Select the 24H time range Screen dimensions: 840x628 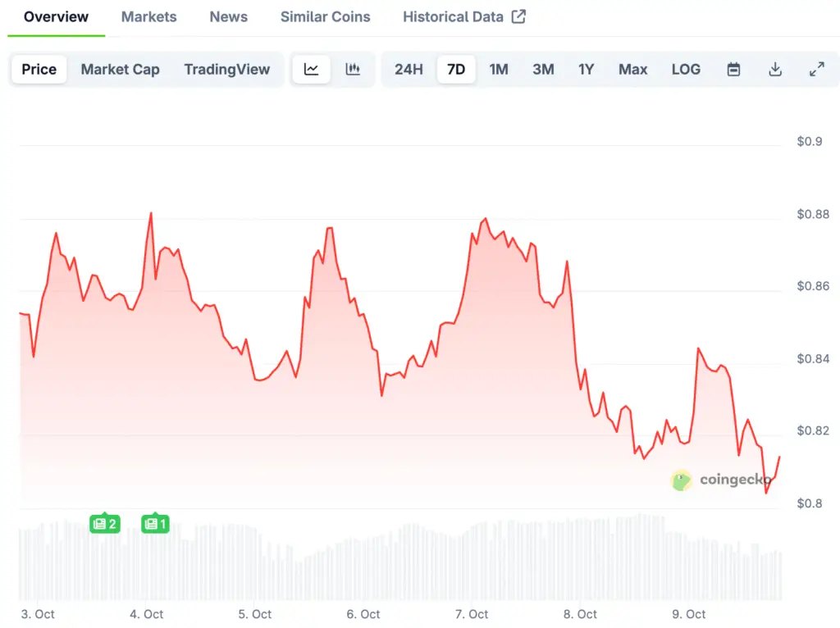coord(409,70)
